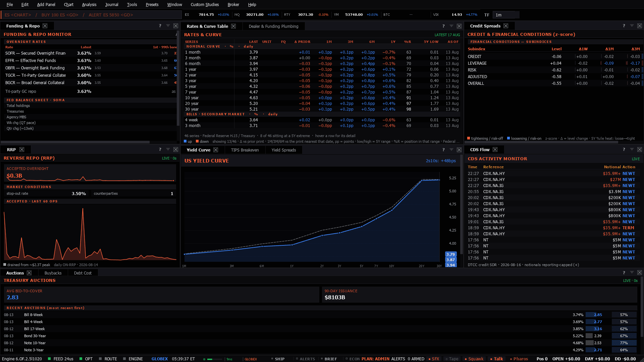Switch to the TIPS Breakeven tab
644x362 pixels.
(245, 150)
